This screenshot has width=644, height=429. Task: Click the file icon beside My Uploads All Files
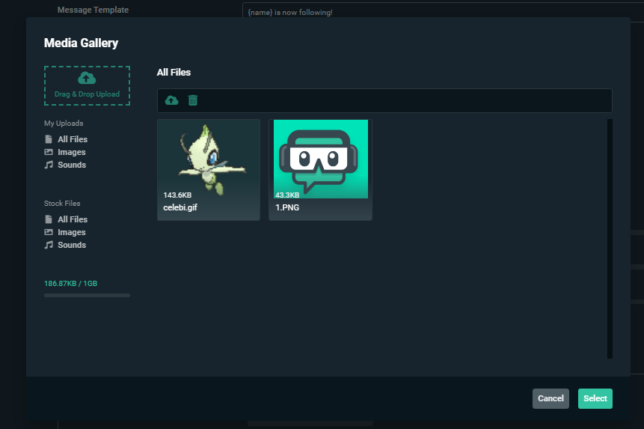click(x=48, y=139)
